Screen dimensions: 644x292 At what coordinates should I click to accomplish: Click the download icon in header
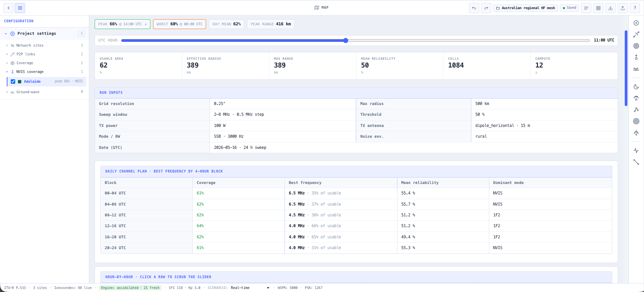pos(611,8)
